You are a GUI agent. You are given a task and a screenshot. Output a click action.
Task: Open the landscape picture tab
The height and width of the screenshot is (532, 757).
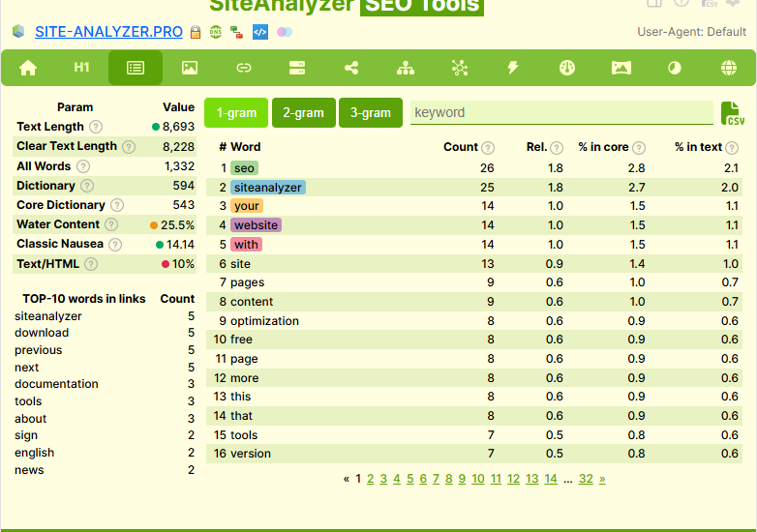click(x=621, y=68)
